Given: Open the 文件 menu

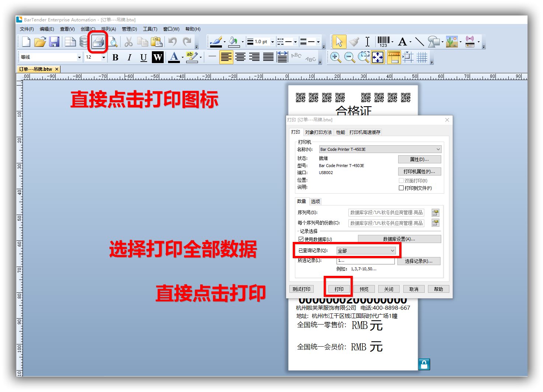Looking at the screenshot, I should point(27,29).
